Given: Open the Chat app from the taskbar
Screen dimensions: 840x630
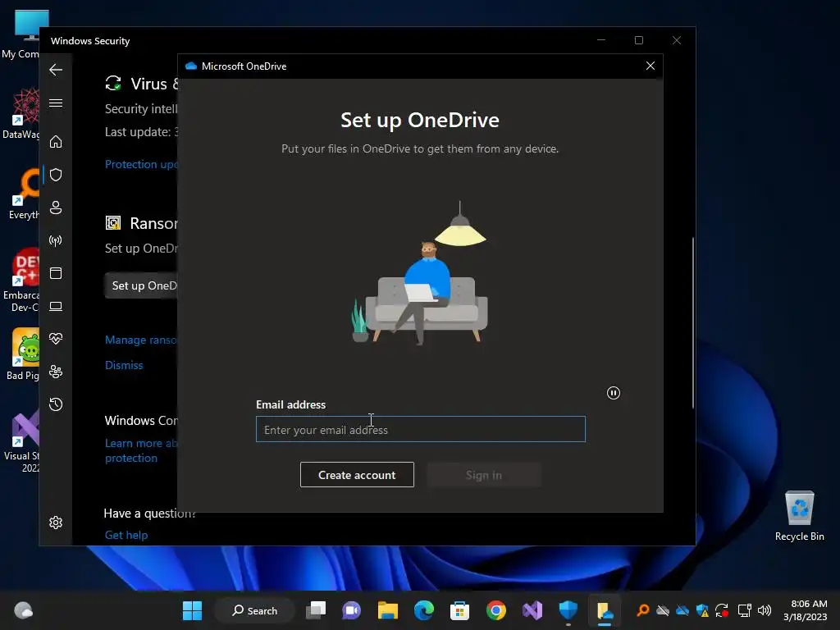Looking at the screenshot, I should (351, 610).
